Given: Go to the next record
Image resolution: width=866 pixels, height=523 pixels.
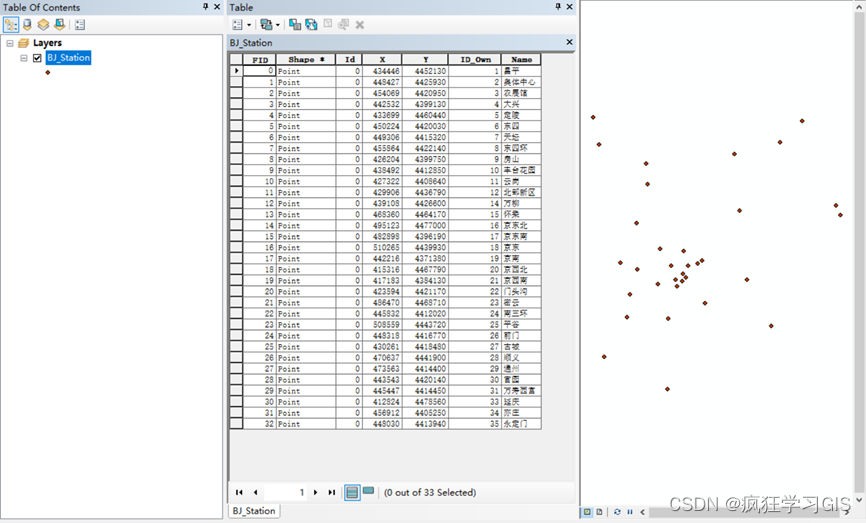Looking at the screenshot, I should point(315,492).
